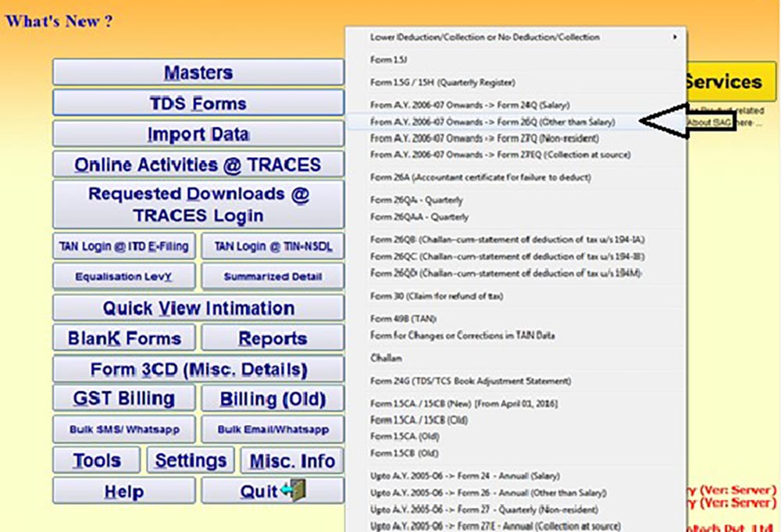
Task: Open Form 15G / 15H Quarterly Register
Action: (442, 82)
